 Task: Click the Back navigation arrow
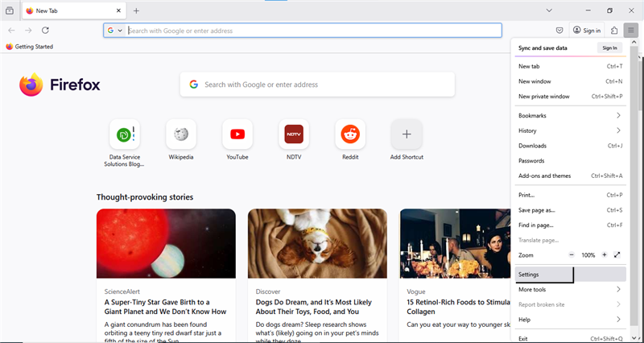coord(11,31)
